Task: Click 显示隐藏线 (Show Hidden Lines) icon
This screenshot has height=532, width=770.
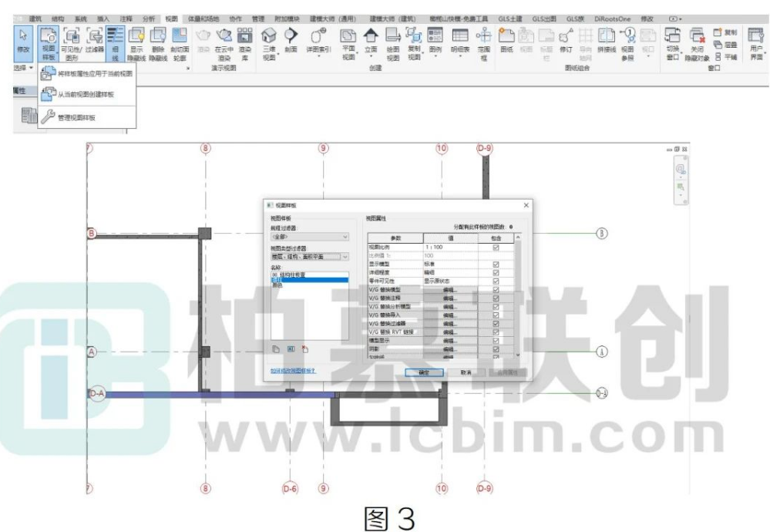Action: click(136, 35)
